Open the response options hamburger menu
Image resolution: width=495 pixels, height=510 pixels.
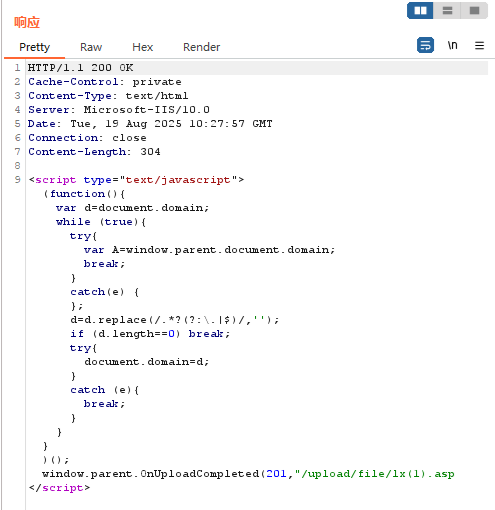point(479,45)
